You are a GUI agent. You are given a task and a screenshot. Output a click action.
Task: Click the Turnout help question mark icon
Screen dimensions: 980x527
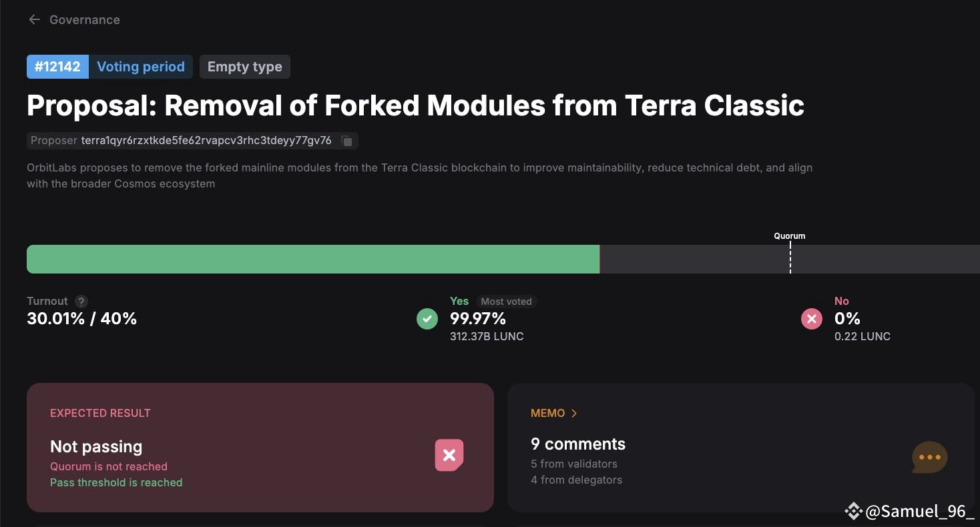coord(81,302)
